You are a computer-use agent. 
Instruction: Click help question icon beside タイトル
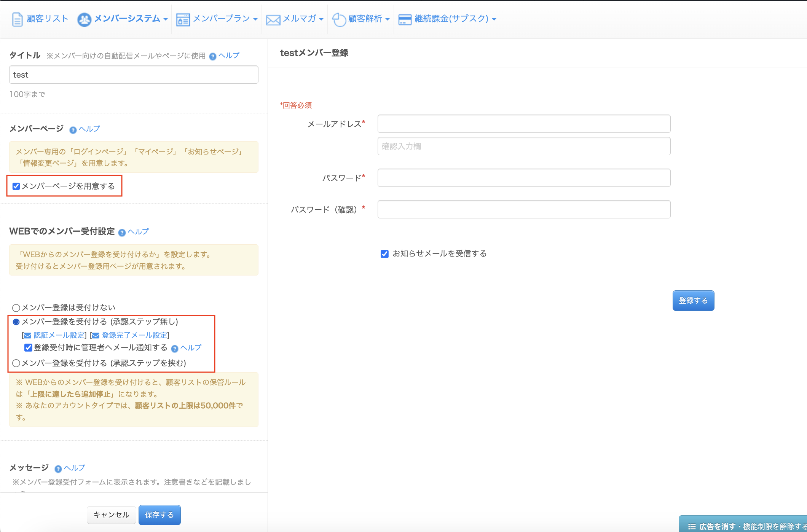coord(213,57)
